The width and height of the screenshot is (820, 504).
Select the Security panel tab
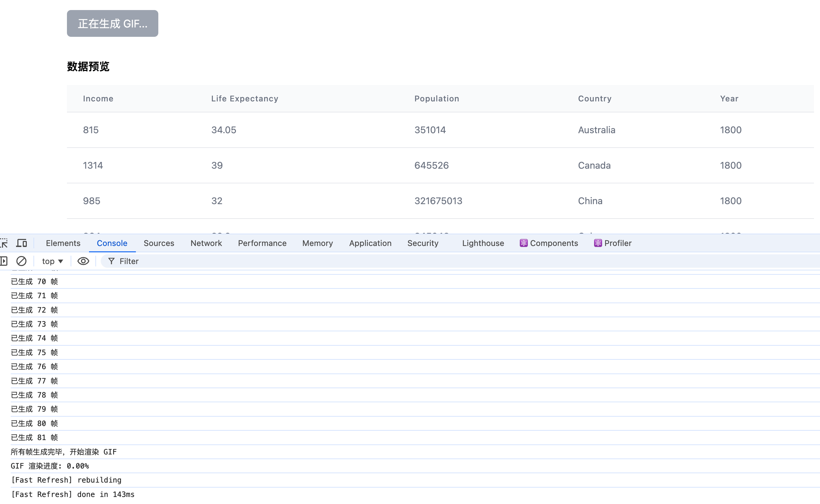[x=423, y=243]
